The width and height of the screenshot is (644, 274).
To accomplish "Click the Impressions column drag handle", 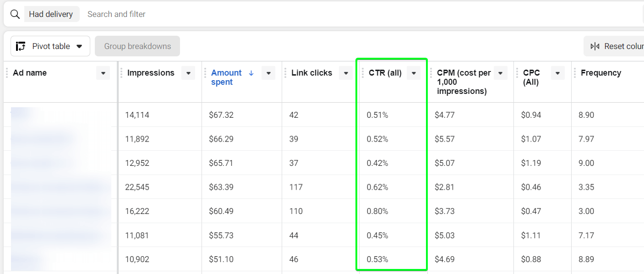I will coord(121,73).
